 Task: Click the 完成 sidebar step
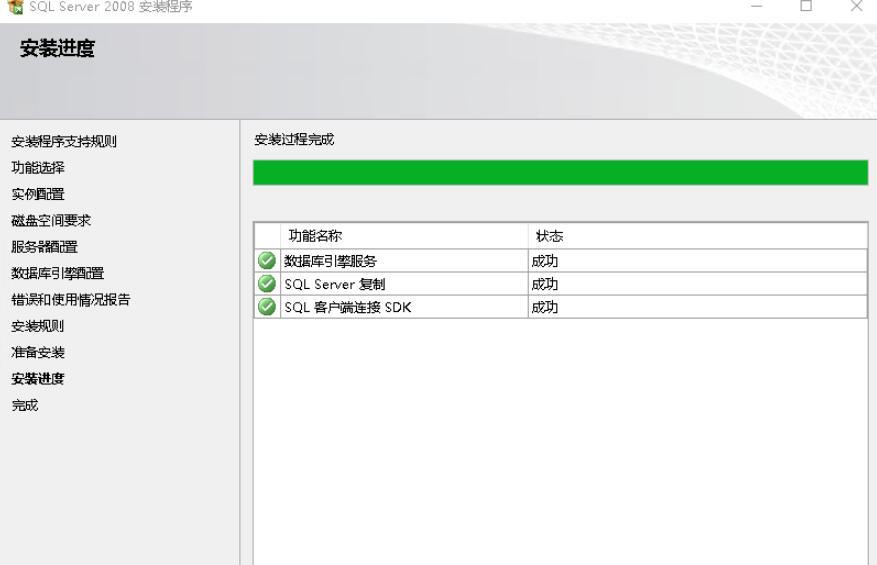click(x=25, y=405)
